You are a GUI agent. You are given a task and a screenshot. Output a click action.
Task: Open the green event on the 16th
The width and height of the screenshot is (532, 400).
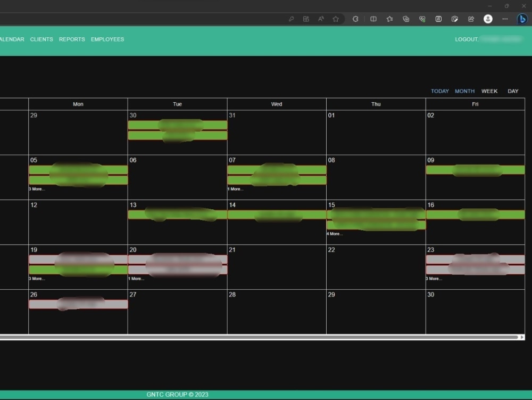475,215
